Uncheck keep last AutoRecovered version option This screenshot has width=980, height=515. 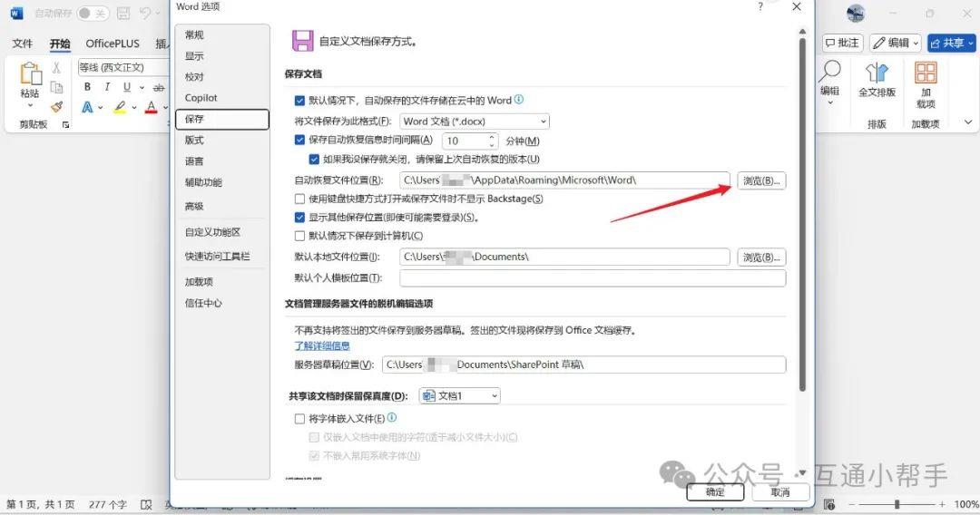[314, 160]
